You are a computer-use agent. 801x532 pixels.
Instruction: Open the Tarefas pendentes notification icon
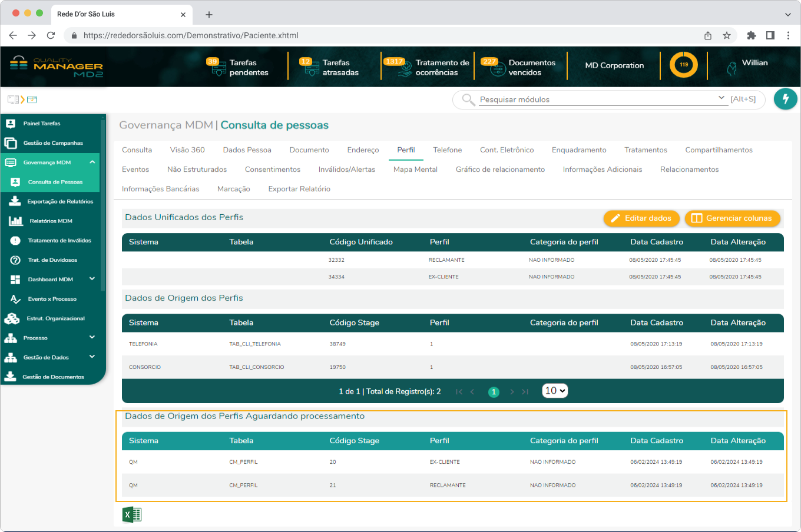coord(218,67)
